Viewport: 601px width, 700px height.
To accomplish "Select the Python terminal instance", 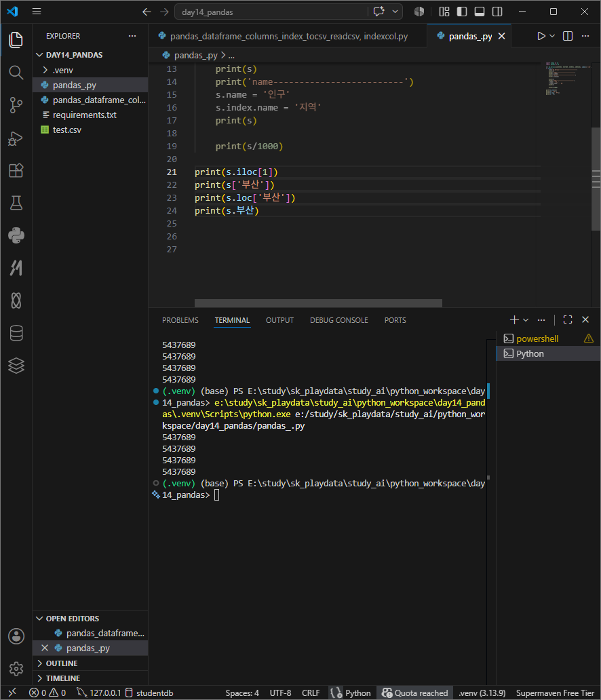I will [x=548, y=353].
